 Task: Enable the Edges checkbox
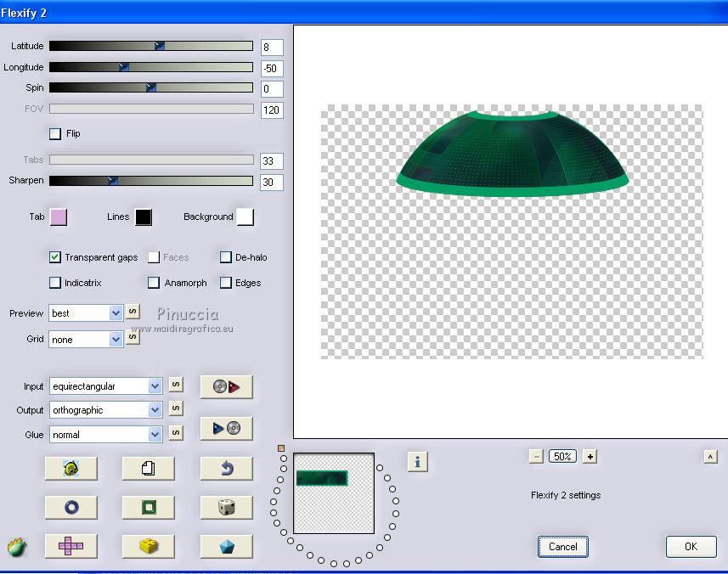click(226, 283)
